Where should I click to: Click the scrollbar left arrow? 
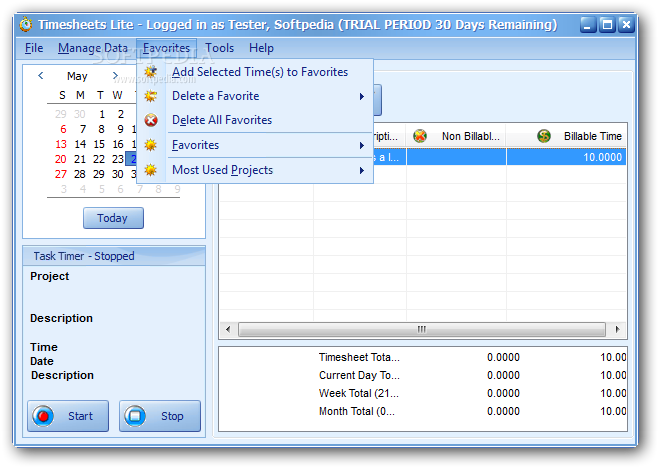(x=228, y=329)
